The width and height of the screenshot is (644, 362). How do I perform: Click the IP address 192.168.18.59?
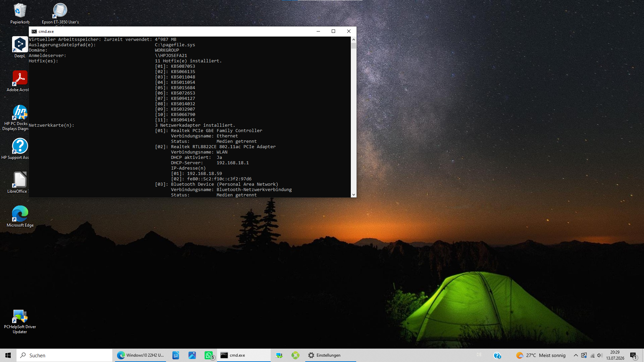point(204,174)
